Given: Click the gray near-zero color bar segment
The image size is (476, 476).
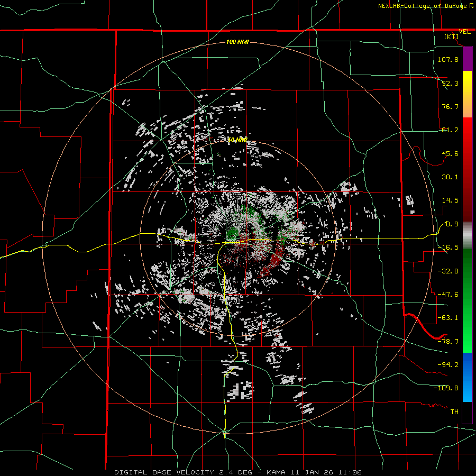Looking at the screenshot, I should [x=467, y=235].
